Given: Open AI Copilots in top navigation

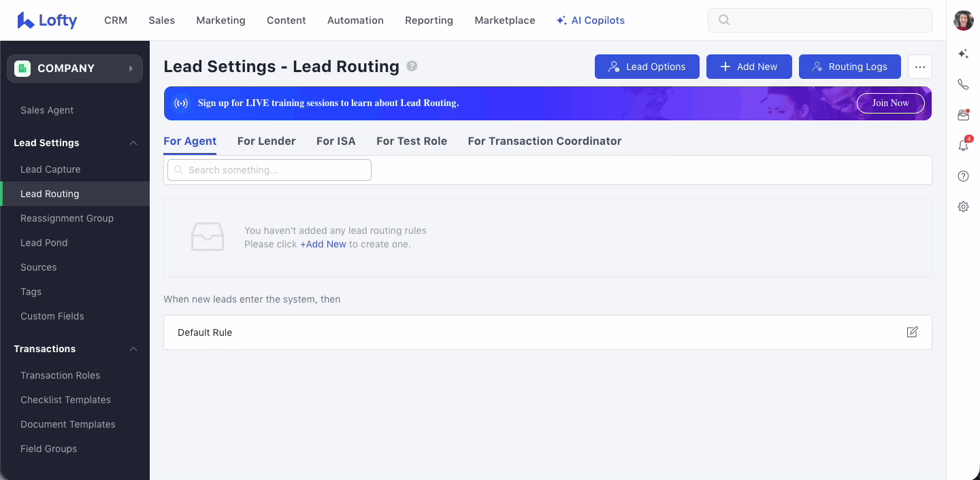Looking at the screenshot, I should [591, 20].
